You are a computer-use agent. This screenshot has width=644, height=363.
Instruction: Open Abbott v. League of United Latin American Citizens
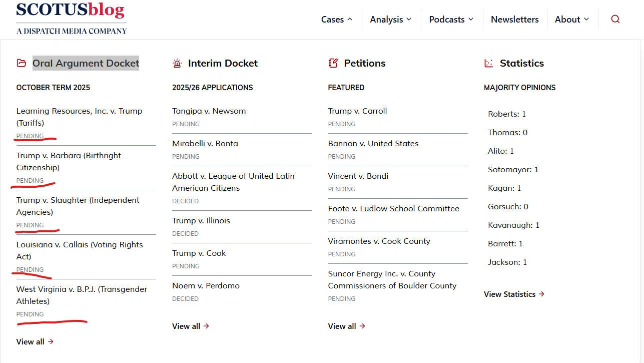[233, 182]
